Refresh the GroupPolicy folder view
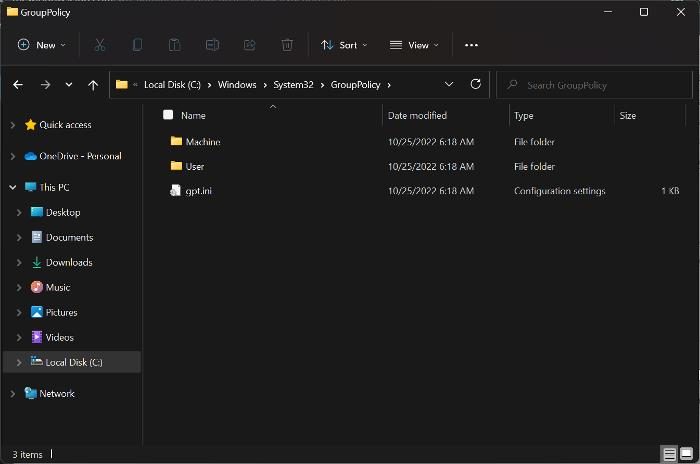Screen dimensions: 700x464 [x=475, y=85]
